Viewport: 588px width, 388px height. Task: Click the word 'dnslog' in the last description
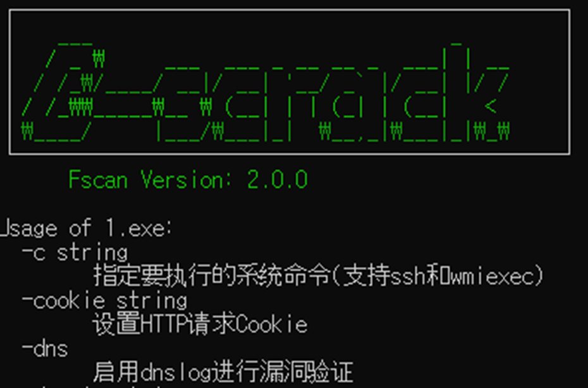point(176,373)
